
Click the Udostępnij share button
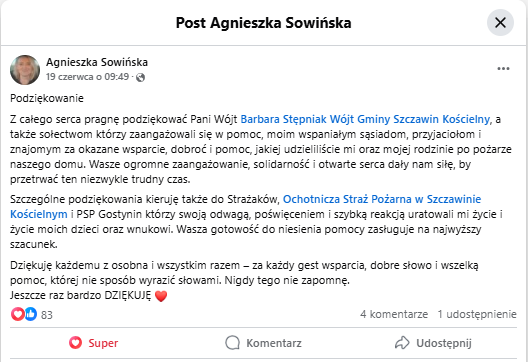tap(433, 343)
